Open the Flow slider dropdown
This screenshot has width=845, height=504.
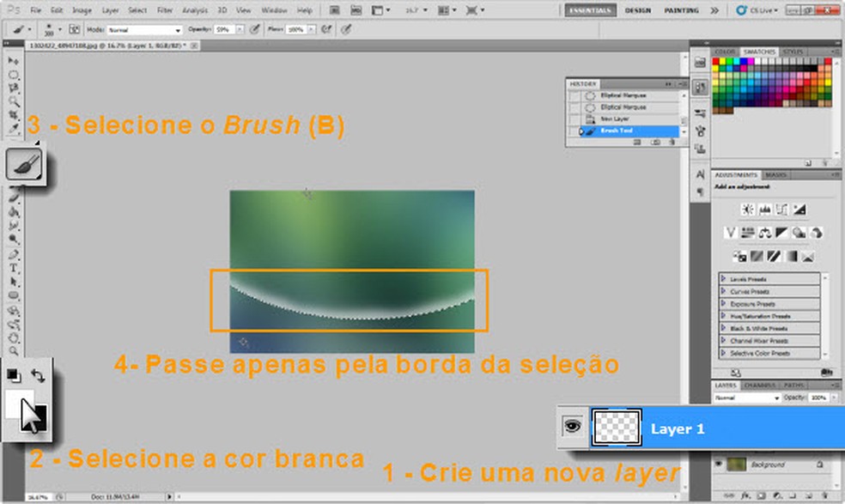click(312, 30)
